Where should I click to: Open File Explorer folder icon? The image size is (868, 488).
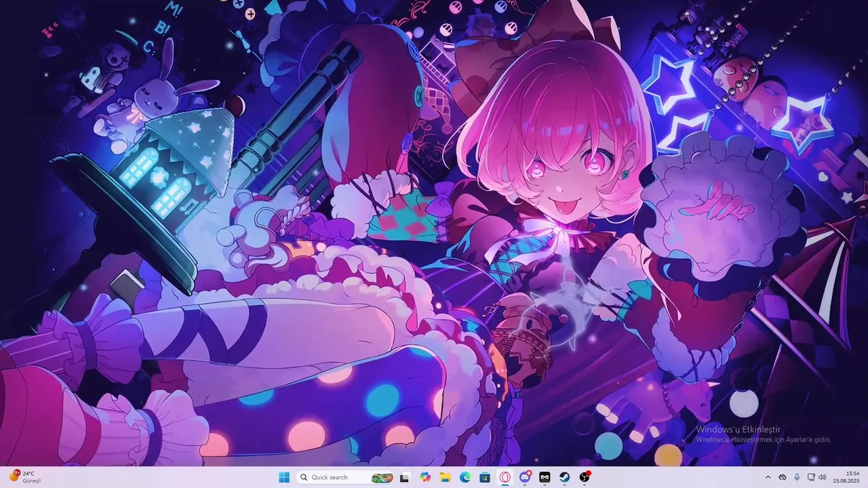click(x=445, y=477)
